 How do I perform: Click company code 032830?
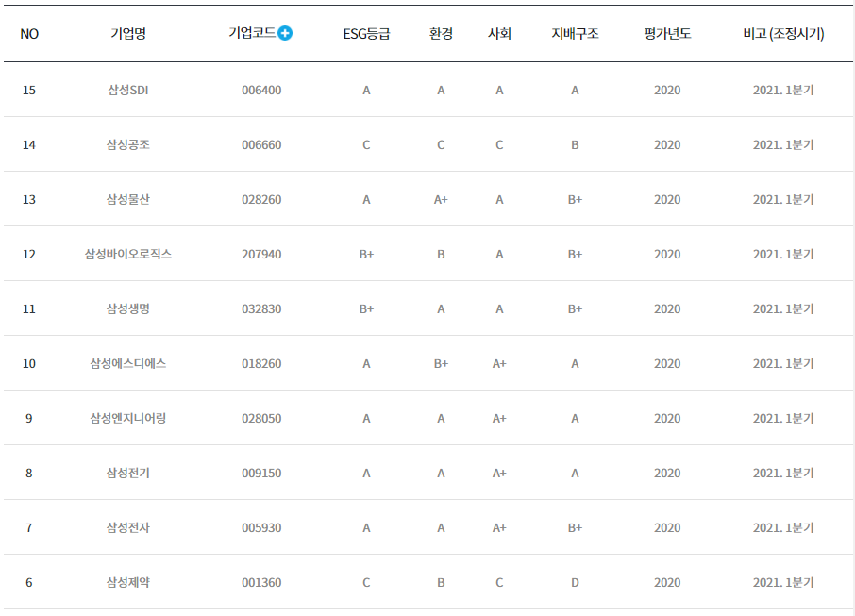point(261,309)
